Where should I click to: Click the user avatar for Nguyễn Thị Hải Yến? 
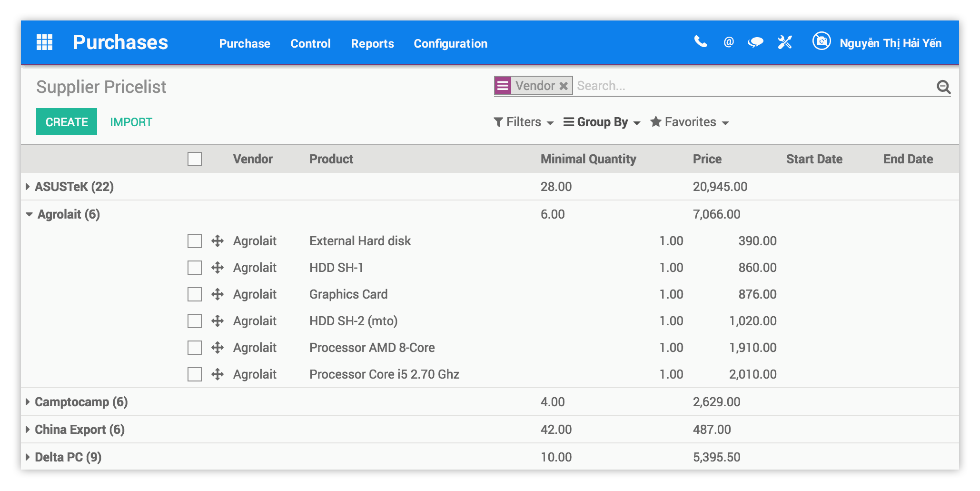(822, 42)
